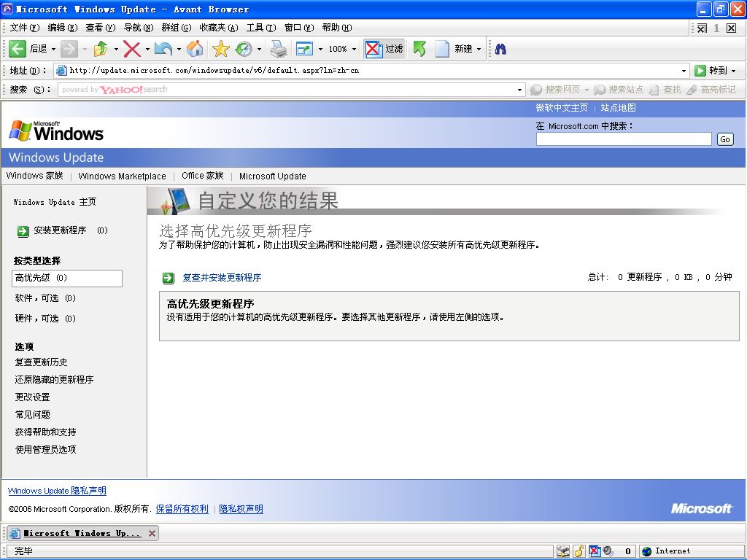The height and width of the screenshot is (560, 747).
Task: Click the 高亮标记 highlighter button
Action: [x=711, y=90]
